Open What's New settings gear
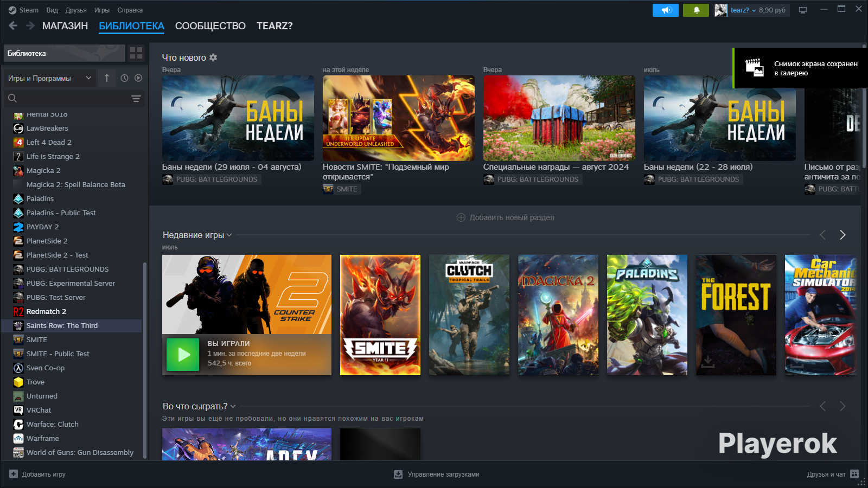 (213, 57)
